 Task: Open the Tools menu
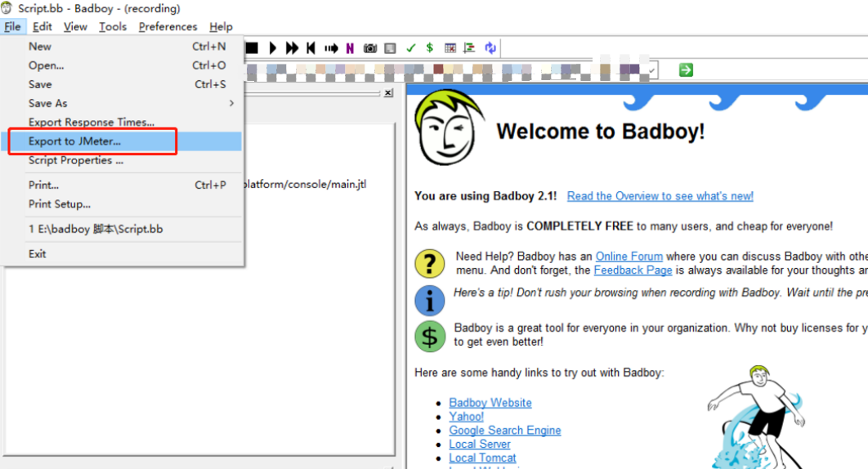click(113, 27)
